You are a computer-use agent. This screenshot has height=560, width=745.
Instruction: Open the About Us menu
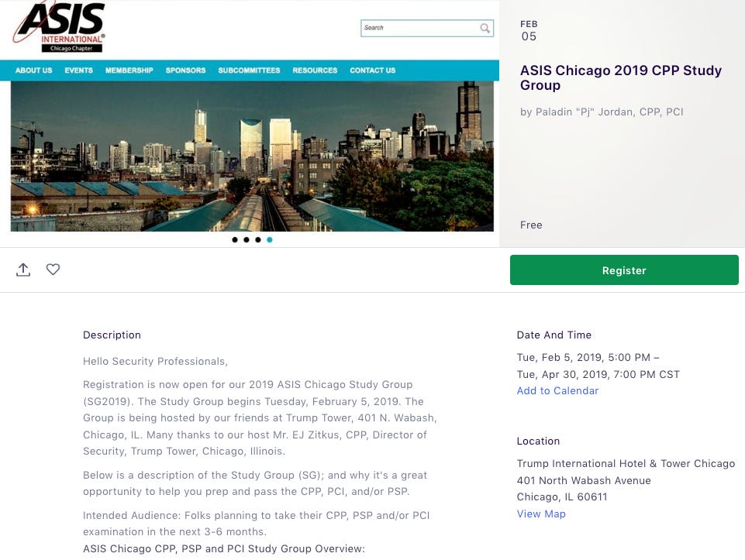tap(34, 70)
